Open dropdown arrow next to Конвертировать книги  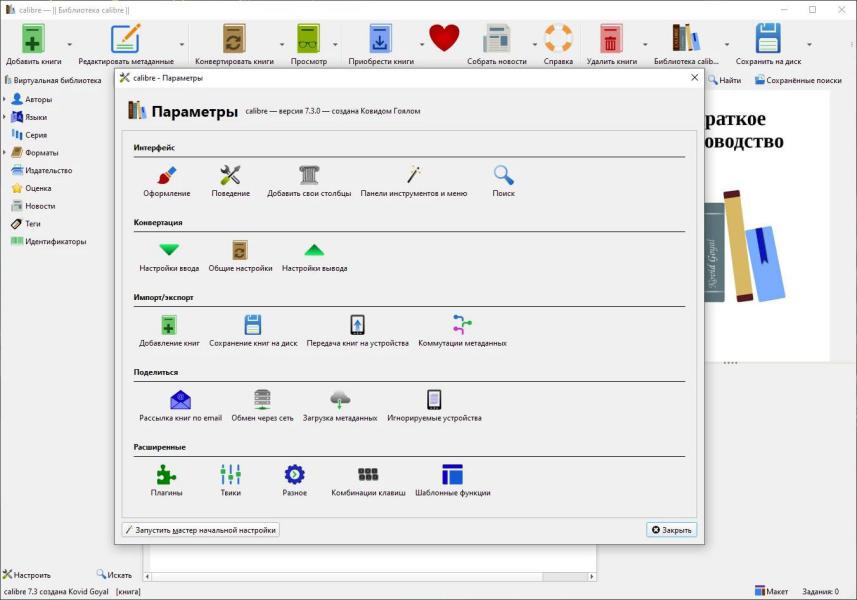[x=282, y=44]
